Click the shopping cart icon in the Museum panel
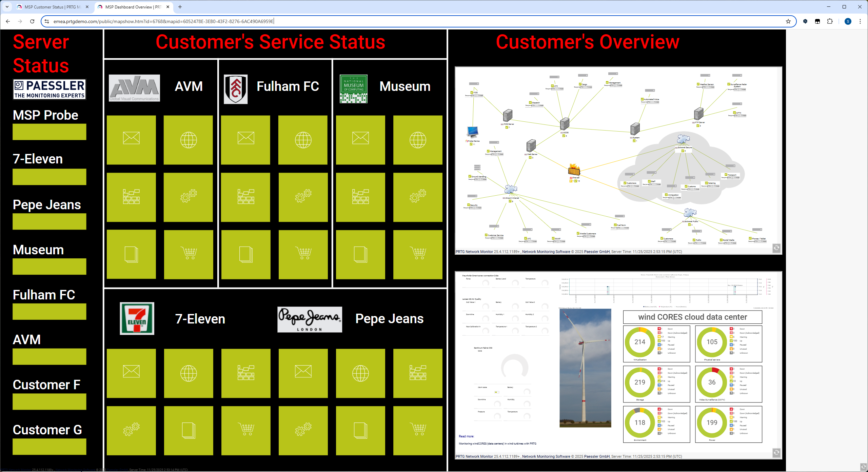 click(x=418, y=252)
